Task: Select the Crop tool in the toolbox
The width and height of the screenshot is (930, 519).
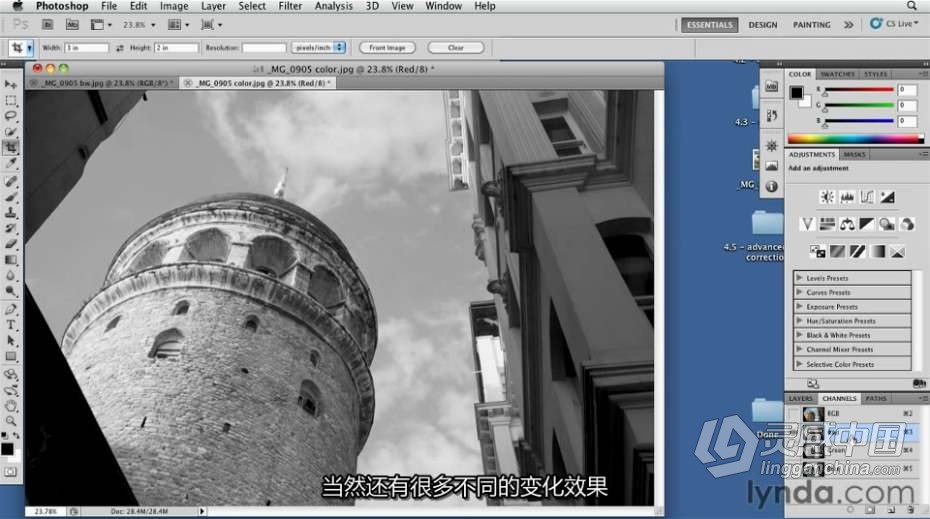Action: point(11,147)
